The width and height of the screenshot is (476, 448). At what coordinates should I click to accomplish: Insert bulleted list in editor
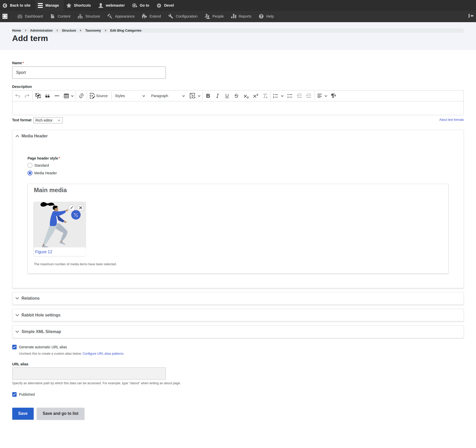290,96
